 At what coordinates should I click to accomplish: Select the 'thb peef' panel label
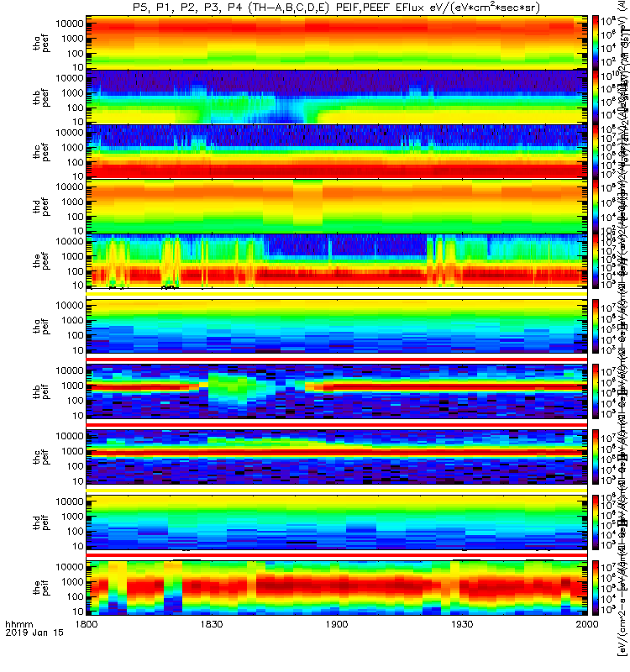41,97
